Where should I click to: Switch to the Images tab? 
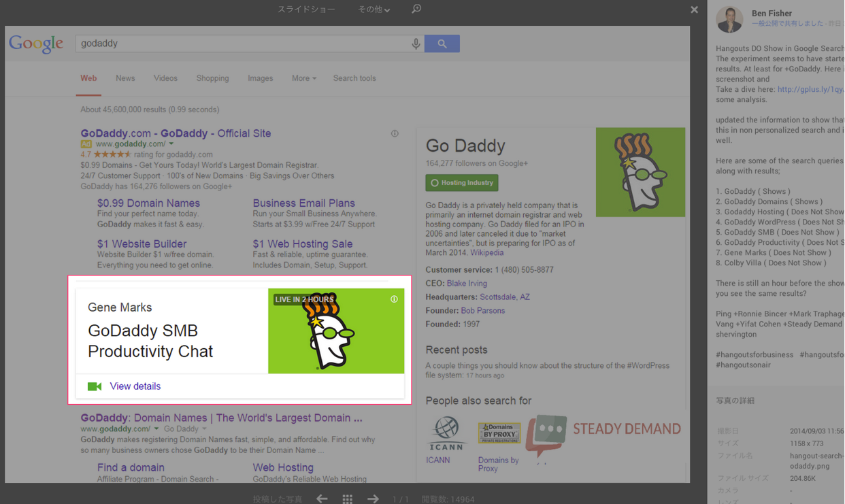tap(260, 78)
